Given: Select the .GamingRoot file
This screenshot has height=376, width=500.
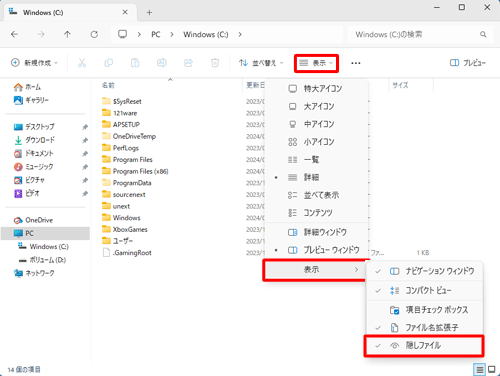Looking at the screenshot, I should [x=127, y=253].
